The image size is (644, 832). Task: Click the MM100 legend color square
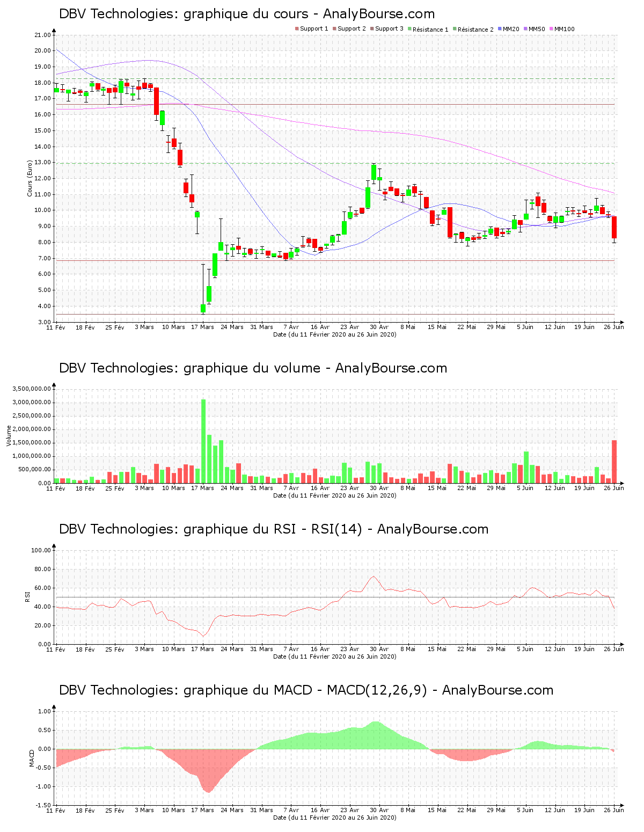pos(551,29)
